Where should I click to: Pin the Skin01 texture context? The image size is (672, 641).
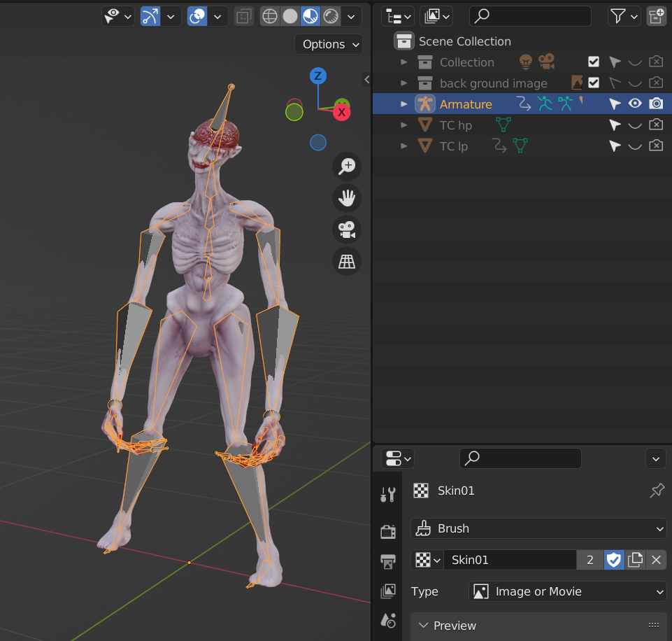(657, 491)
